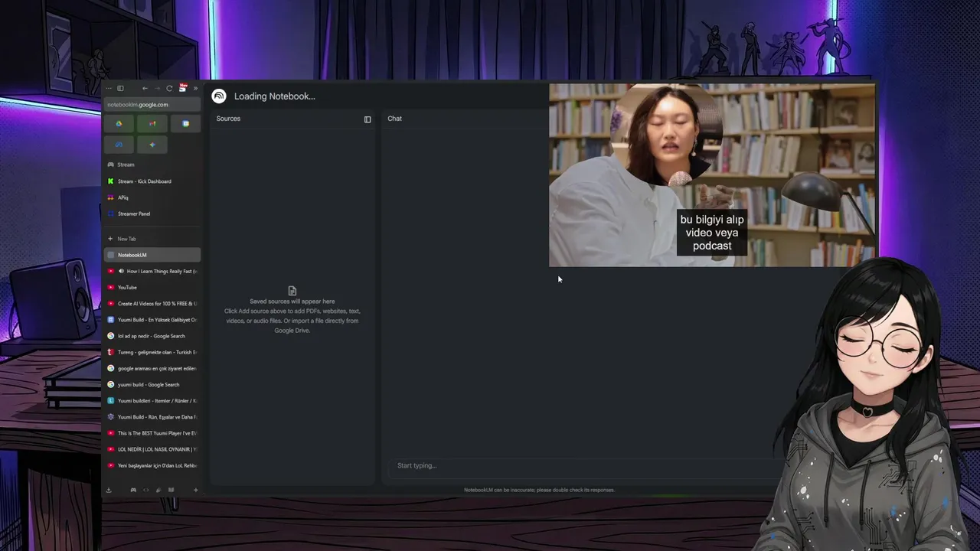Viewport: 980px width, 551px height.
Task: Collapse the Sources panel toggle icon
Action: pyautogui.click(x=367, y=119)
